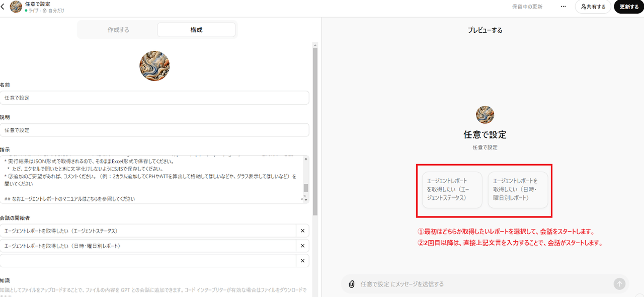Click the 更新する update button
This screenshot has height=297, width=644.
[x=629, y=7]
